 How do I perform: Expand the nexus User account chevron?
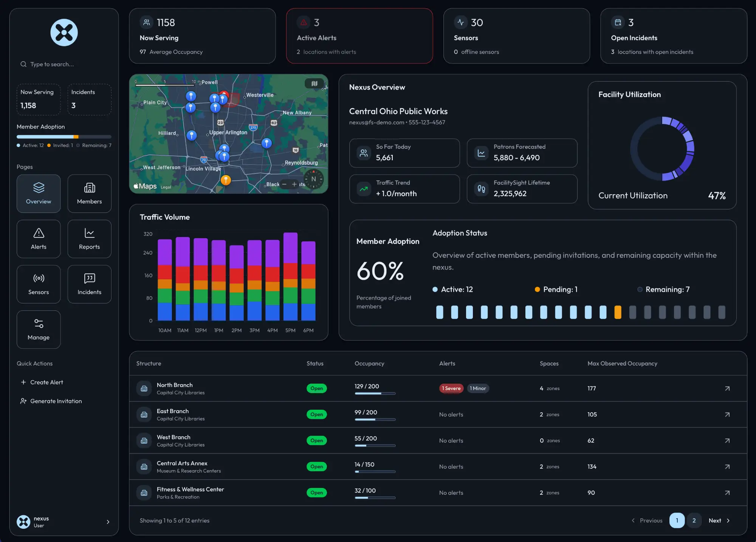click(x=108, y=522)
